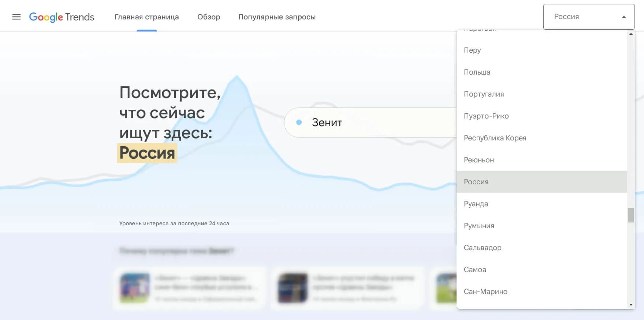Open the hamburger main menu
Screen dimensions: 644x320
(x=16, y=17)
